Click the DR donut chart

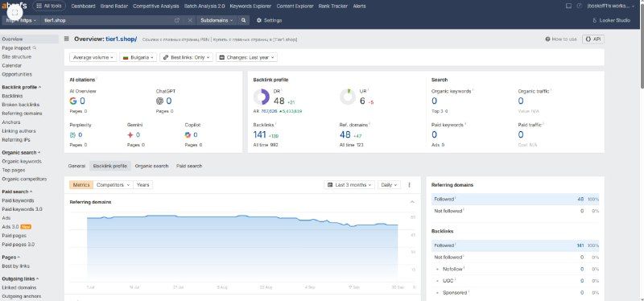[261, 97]
